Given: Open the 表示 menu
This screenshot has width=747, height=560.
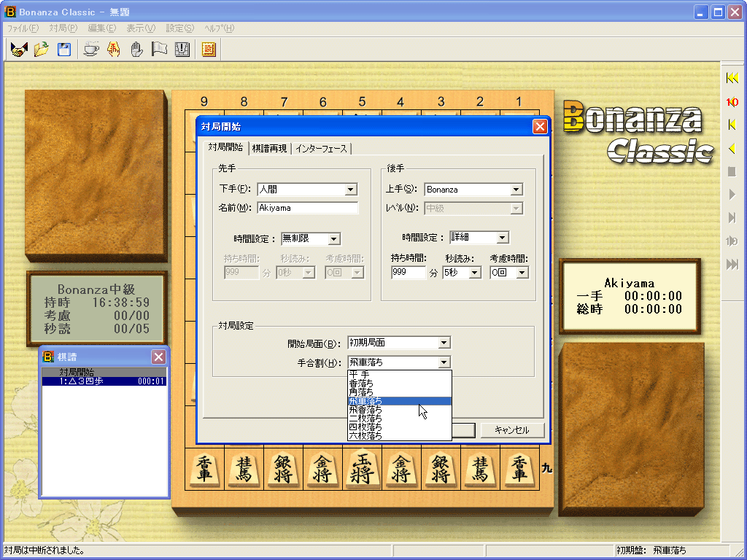Looking at the screenshot, I should [141, 28].
